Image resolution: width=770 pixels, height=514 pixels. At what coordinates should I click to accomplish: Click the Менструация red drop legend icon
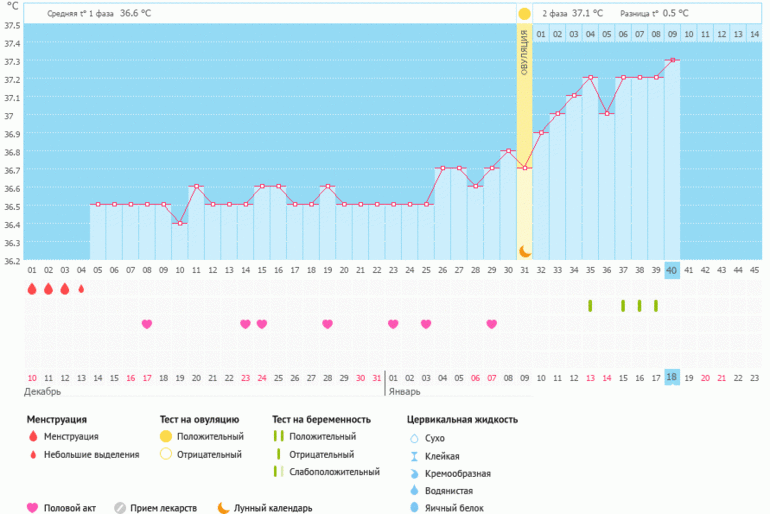click(32, 438)
